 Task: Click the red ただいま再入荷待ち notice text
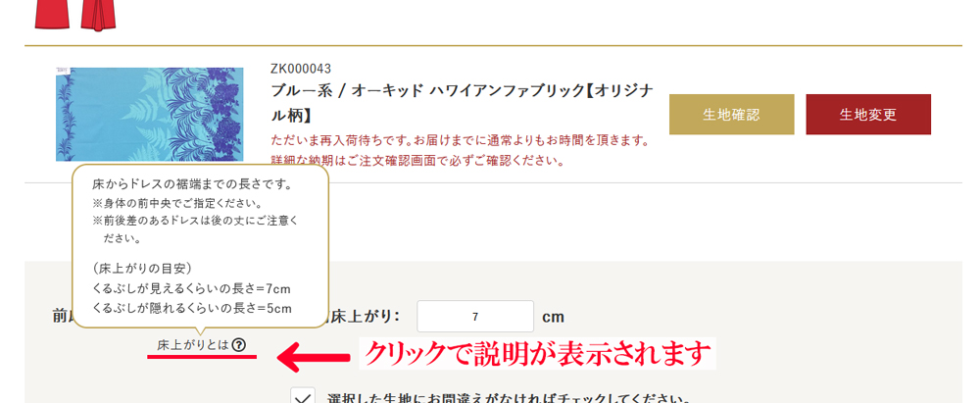click(x=460, y=140)
